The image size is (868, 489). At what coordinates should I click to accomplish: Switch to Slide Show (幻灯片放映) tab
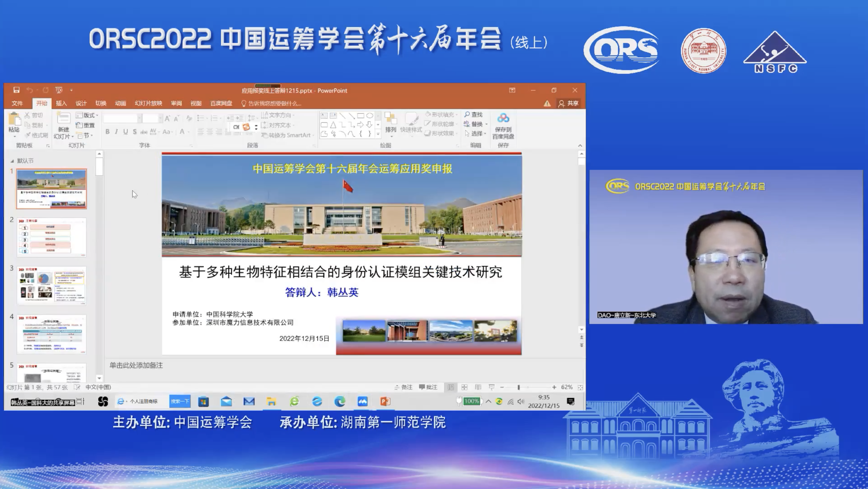(149, 103)
